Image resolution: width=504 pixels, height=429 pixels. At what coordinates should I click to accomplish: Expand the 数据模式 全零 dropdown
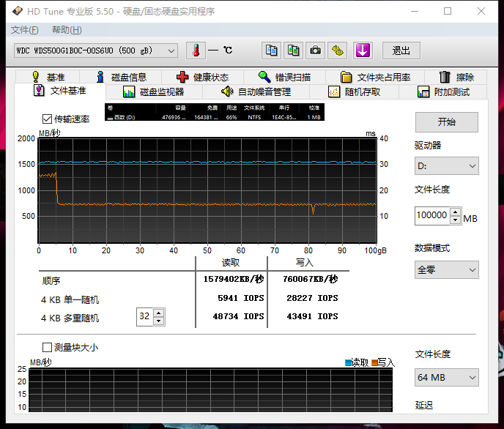point(446,269)
